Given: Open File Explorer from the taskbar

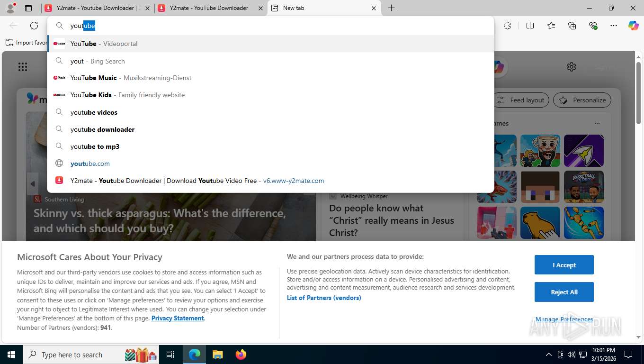Looking at the screenshot, I should click(x=217, y=355).
